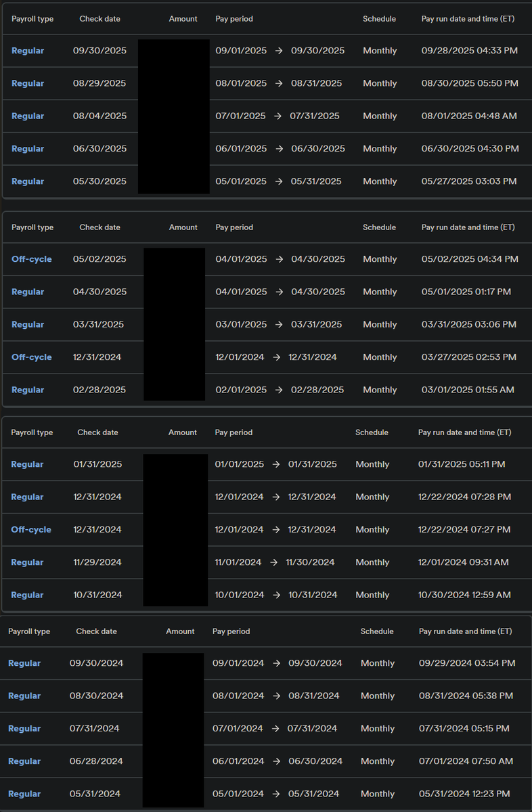Select pay run time 08/31/2024 05:38 PM
This screenshot has width=532, height=812.
click(466, 696)
